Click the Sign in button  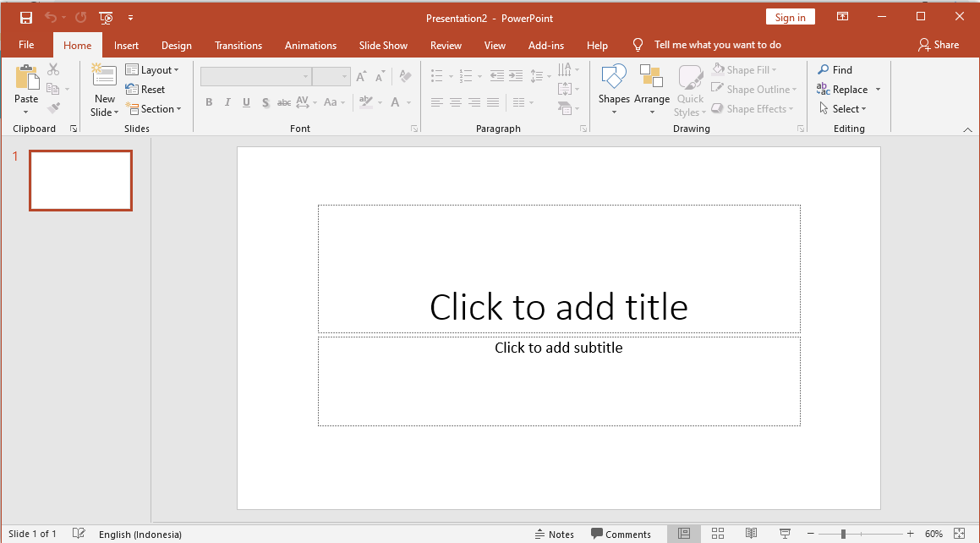click(790, 18)
